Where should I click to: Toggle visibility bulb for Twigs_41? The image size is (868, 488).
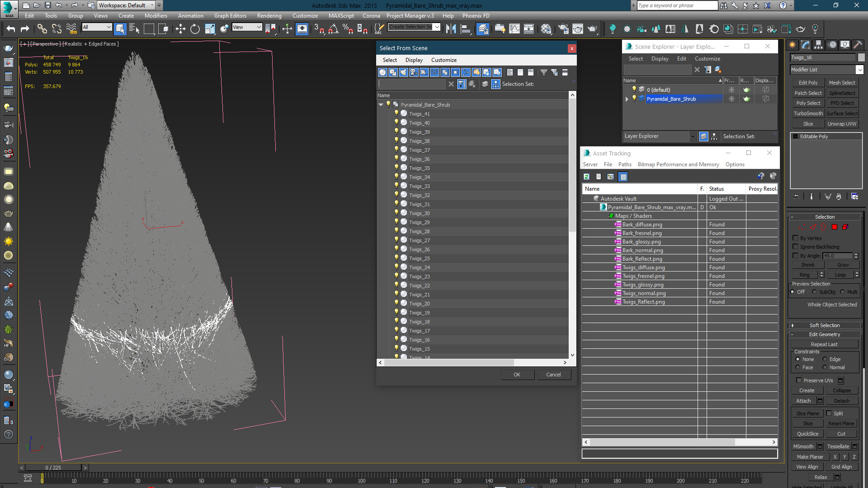pos(396,113)
